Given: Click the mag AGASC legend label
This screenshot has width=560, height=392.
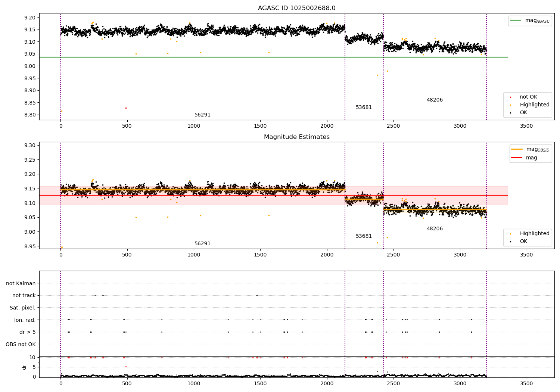Looking at the screenshot, I should (537, 21).
